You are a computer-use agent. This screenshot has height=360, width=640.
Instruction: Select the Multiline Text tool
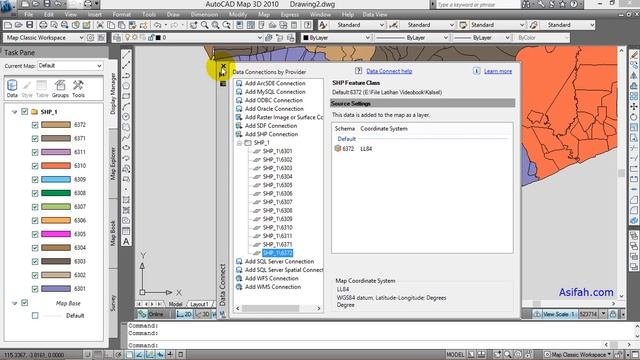126,241
